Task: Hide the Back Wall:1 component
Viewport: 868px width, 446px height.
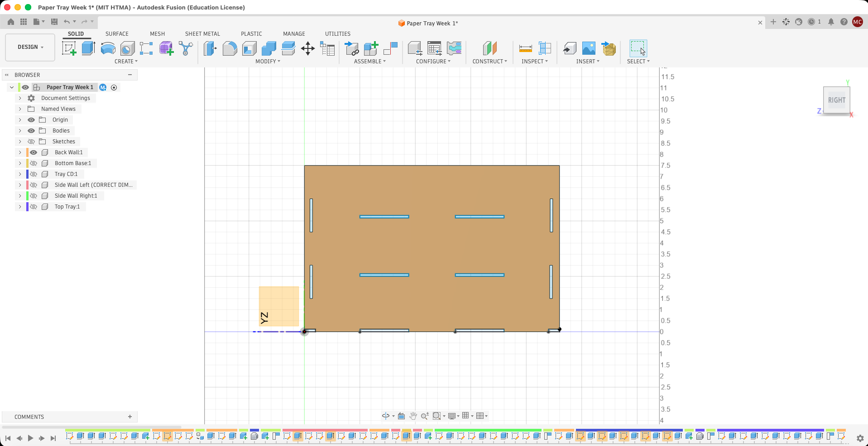Action: point(34,152)
